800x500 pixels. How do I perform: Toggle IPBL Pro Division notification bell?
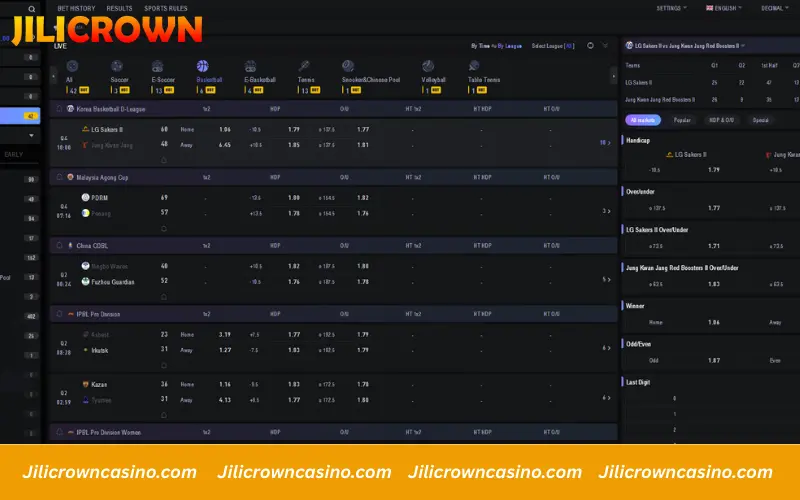(59, 314)
